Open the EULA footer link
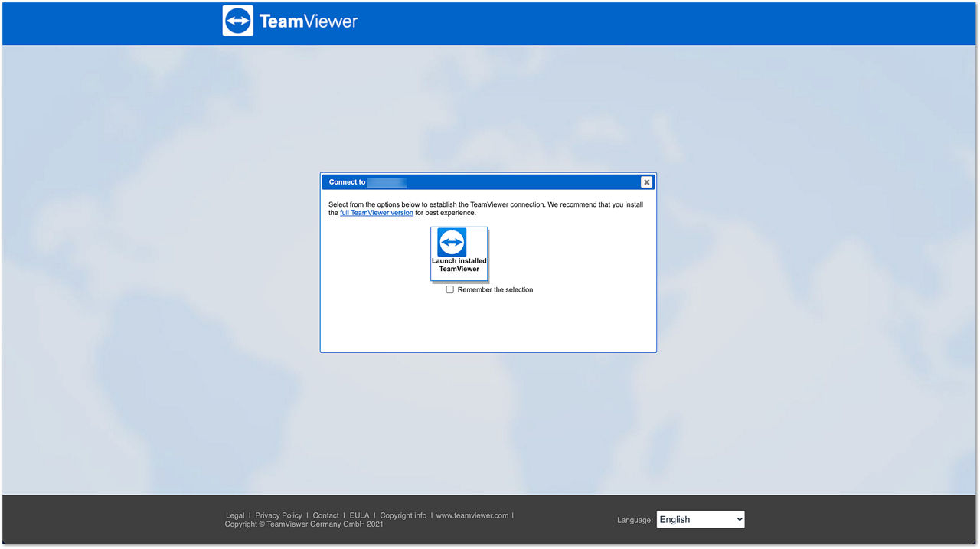Image resolution: width=980 pixels, height=549 pixels. (359, 516)
